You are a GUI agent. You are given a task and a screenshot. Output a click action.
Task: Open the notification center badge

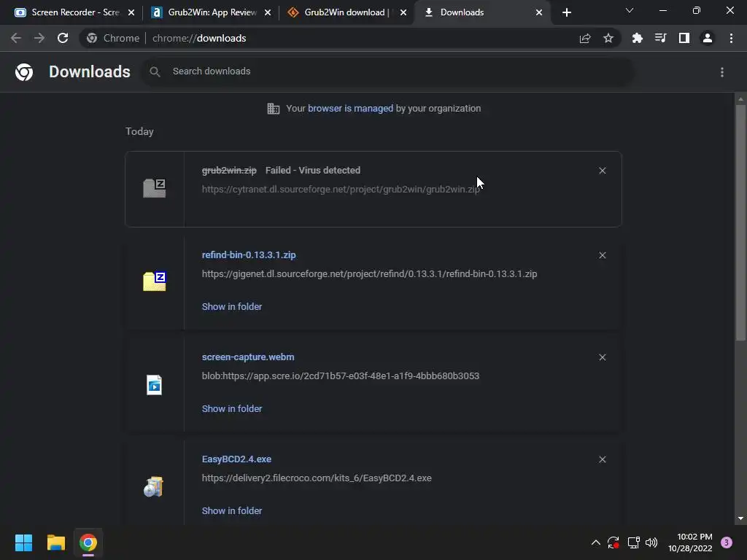tap(727, 542)
